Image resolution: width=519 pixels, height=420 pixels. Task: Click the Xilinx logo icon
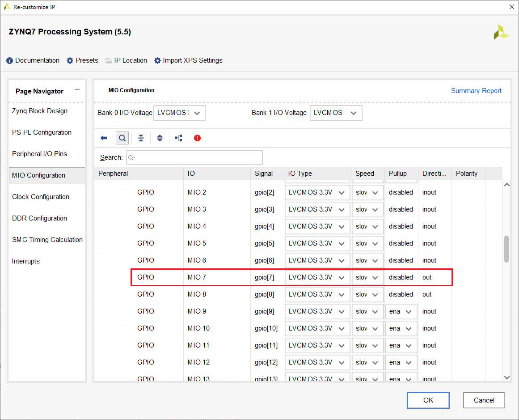[501, 32]
